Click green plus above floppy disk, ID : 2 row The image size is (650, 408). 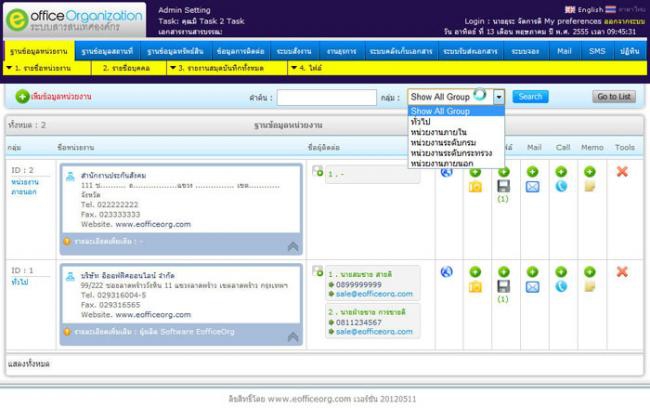point(504,172)
